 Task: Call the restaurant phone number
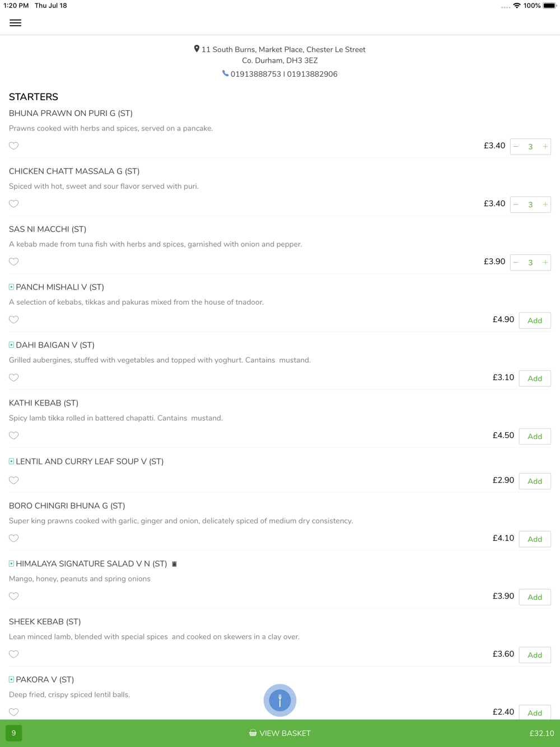pyautogui.click(x=284, y=74)
